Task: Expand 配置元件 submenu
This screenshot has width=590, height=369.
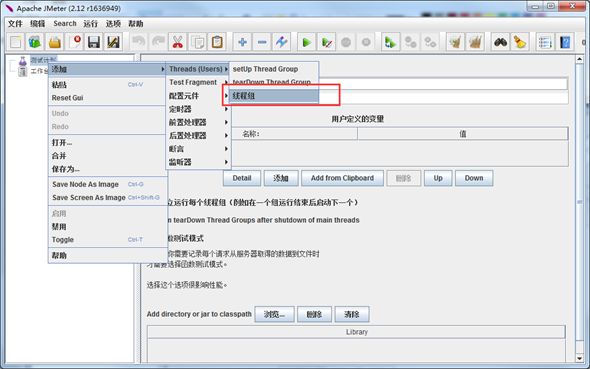Action: [198, 96]
